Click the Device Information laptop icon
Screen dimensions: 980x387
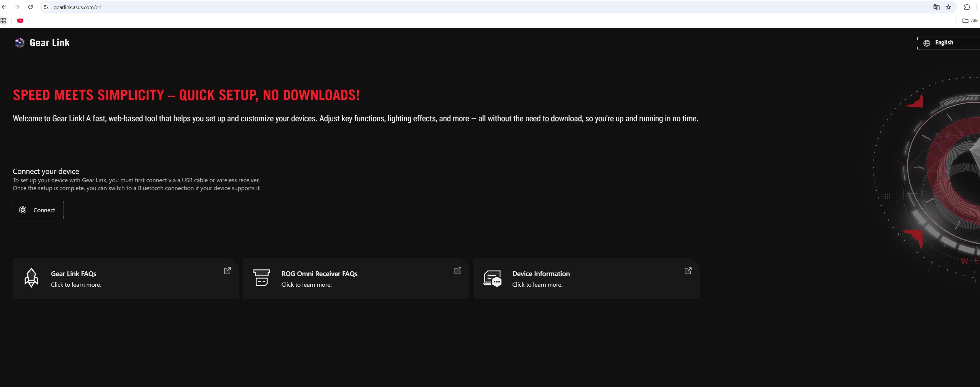pyautogui.click(x=492, y=278)
